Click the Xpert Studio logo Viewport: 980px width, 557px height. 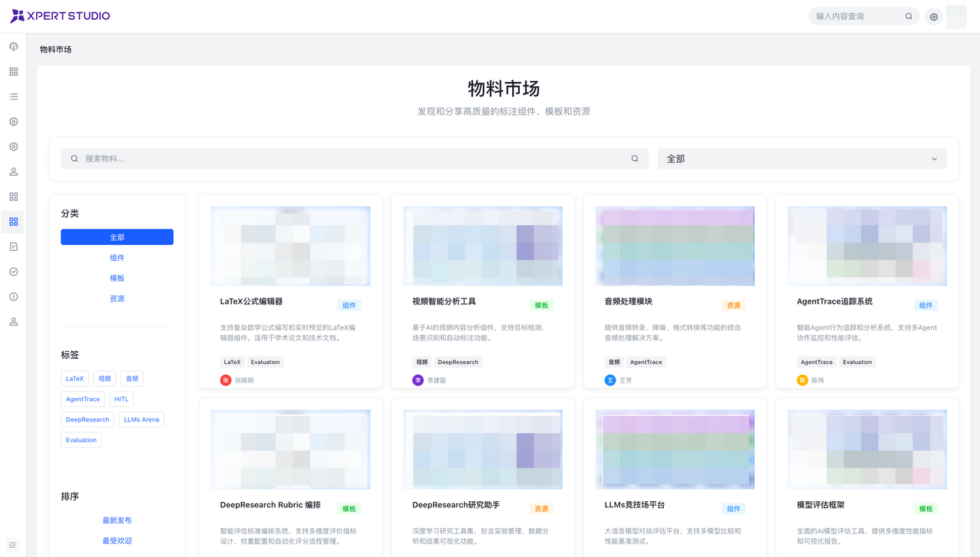pyautogui.click(x=60, y=16)
